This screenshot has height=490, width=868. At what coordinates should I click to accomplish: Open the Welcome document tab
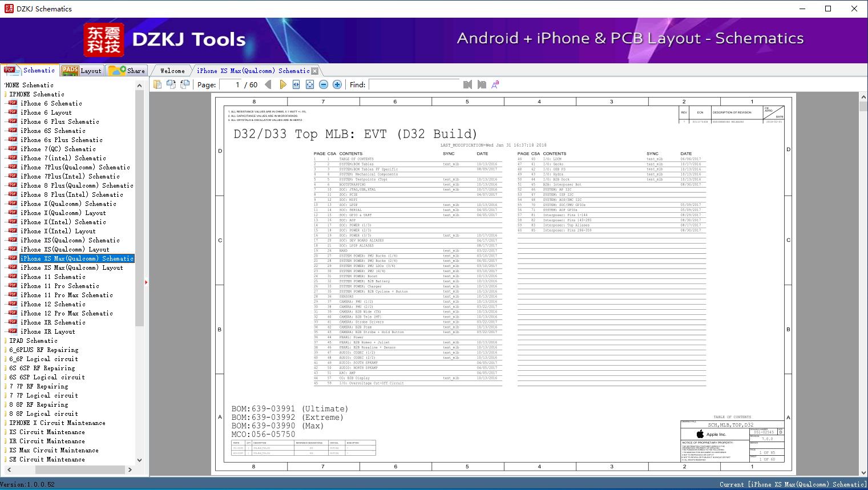[x=172, y=71]
